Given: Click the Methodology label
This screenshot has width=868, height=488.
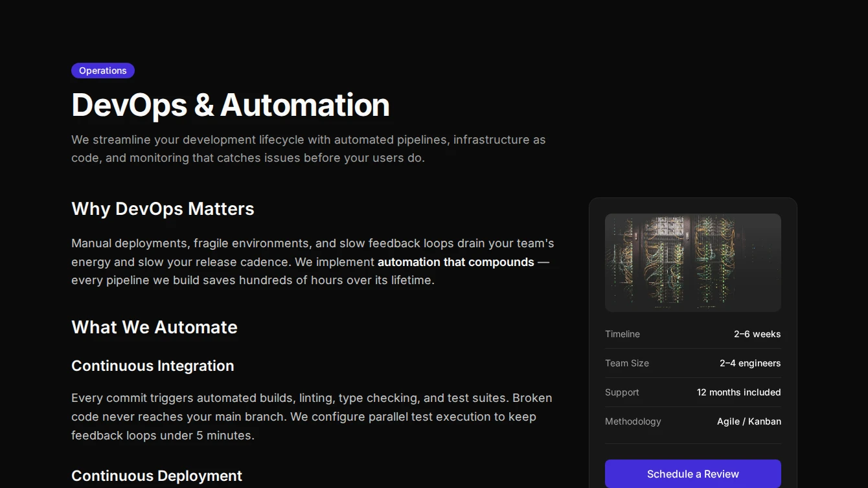Looking at the screenshot, I should 633,421.
